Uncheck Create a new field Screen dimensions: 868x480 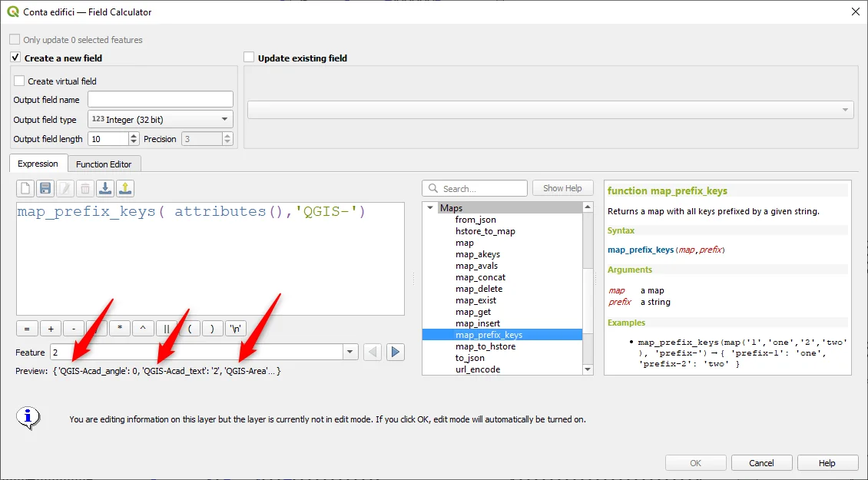click(15, 58)
